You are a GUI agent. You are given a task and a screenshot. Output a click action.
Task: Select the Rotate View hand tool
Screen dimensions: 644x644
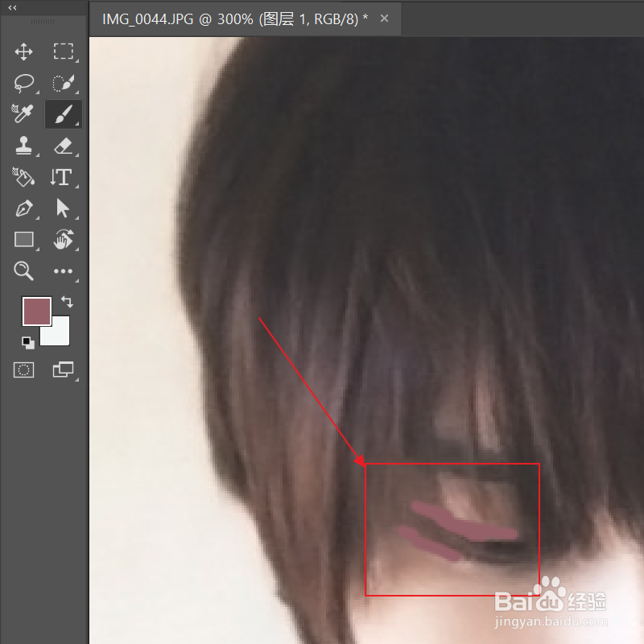[x=63, y=239]
